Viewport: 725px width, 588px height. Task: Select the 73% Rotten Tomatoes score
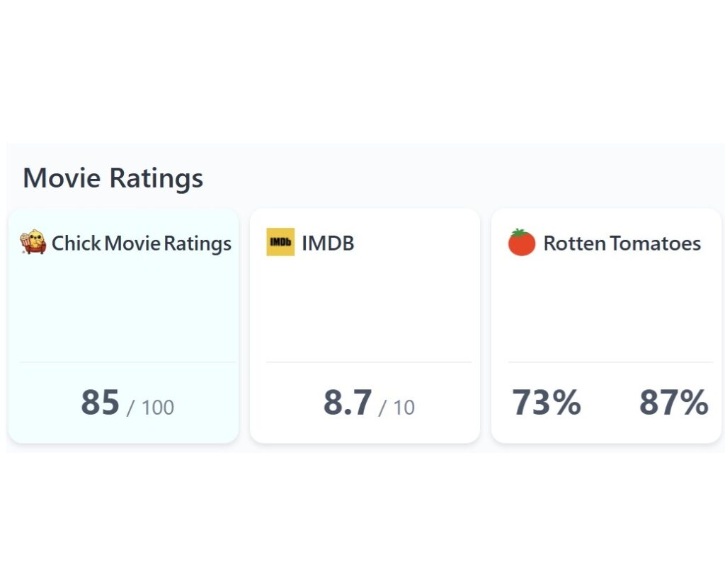[x=546, y=402]
